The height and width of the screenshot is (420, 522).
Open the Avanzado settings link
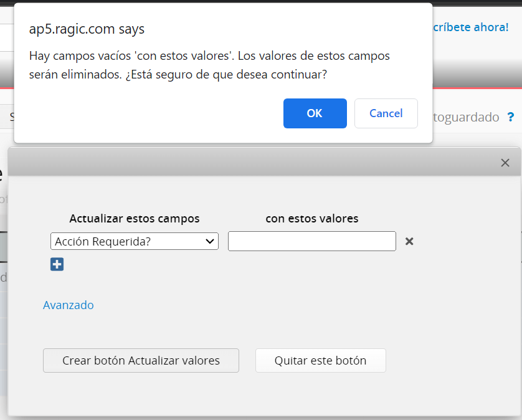[x=69, y=305]
